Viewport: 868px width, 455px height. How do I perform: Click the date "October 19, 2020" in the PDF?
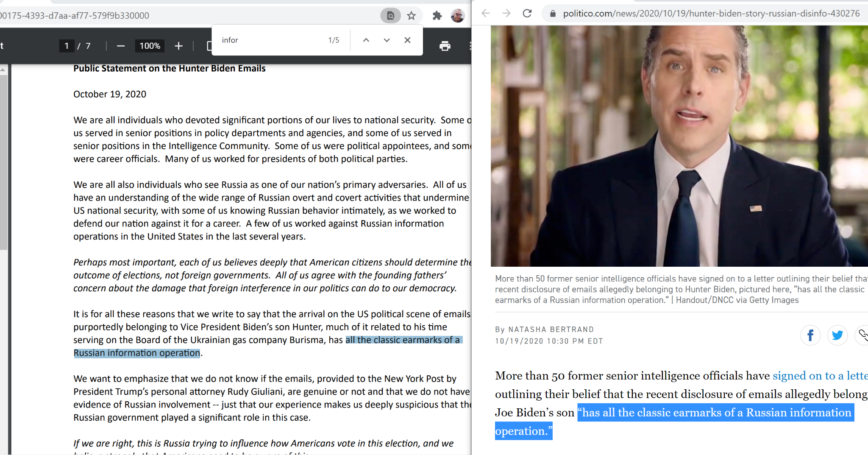click(x=110, y=94)
